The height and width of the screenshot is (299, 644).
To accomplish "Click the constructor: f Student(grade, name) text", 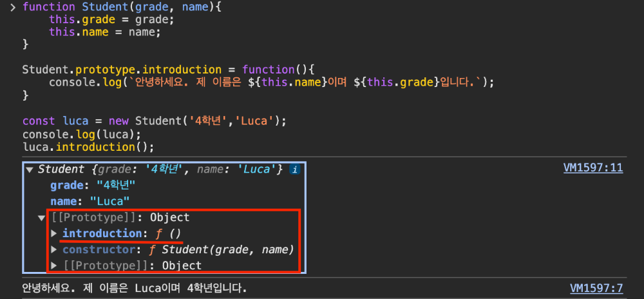I will click(x=178, y=250).
